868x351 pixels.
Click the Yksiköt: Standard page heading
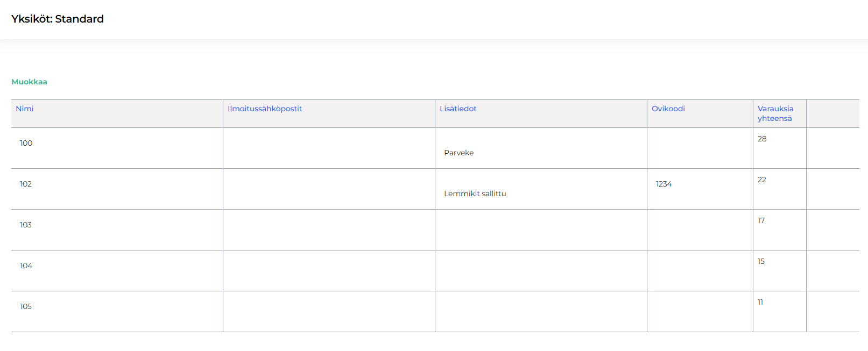(x=58, y=19)
